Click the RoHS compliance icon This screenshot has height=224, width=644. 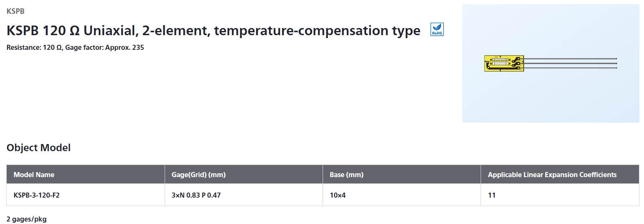coord(437,29)
